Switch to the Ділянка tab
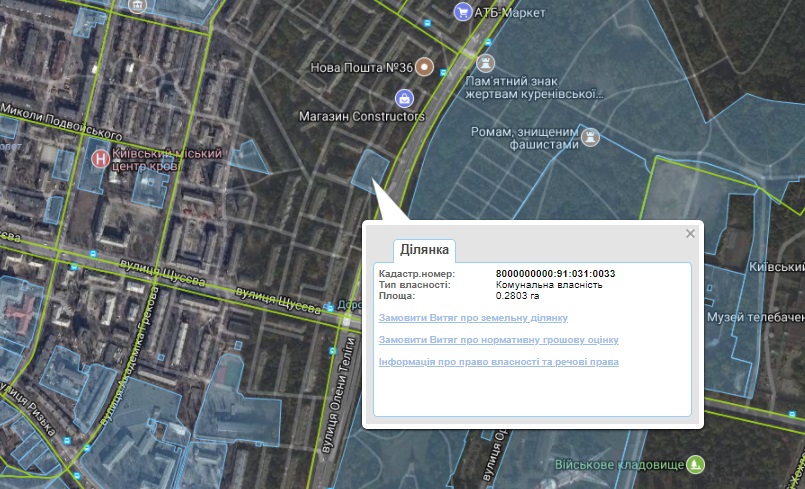Viewport: 805px width, 489px height. [424, 250]
